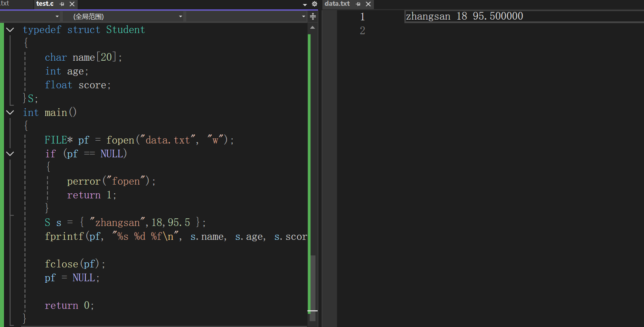The width and height of the screenshot is (644, 327).
Task: Click the 'int age;' member line
Action: 67,71
